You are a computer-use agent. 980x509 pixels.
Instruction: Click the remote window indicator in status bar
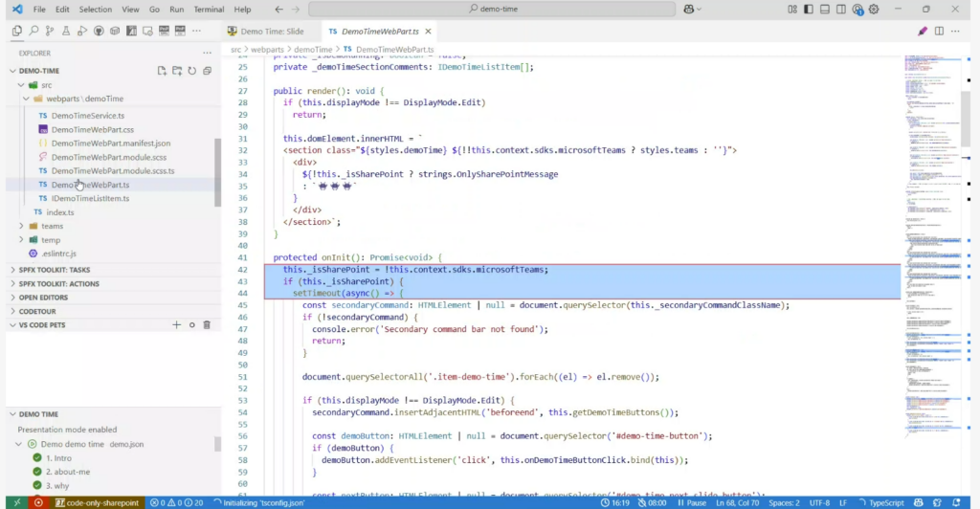17,502
